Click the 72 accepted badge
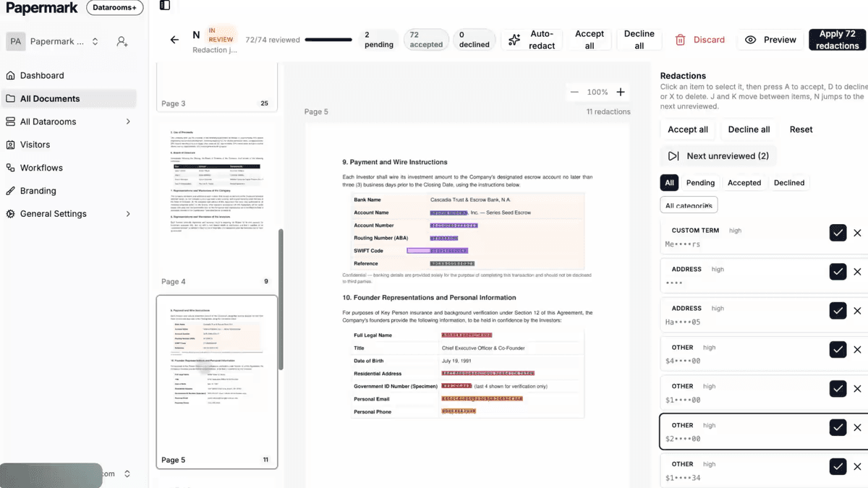This screenshot has height=488, width=868. coord(426,40)
